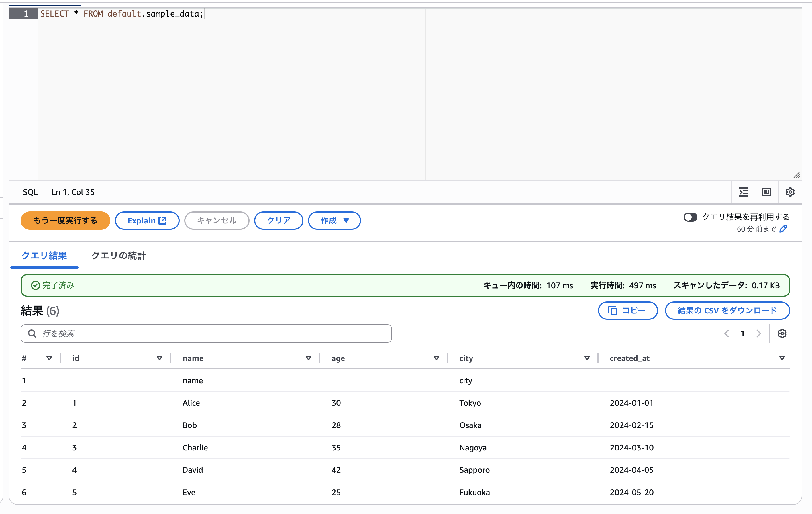This screenshot has height=514, width=812.
Task: Click the green completed check icon
Action: 35,285
